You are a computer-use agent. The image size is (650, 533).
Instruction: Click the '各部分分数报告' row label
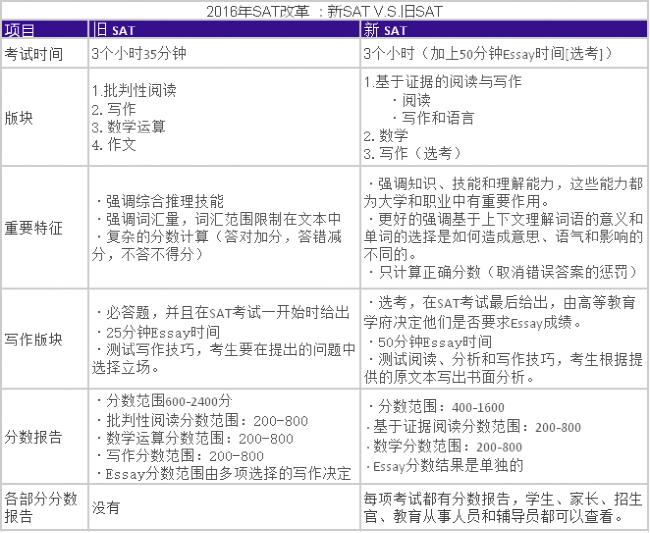coord(41,507)
